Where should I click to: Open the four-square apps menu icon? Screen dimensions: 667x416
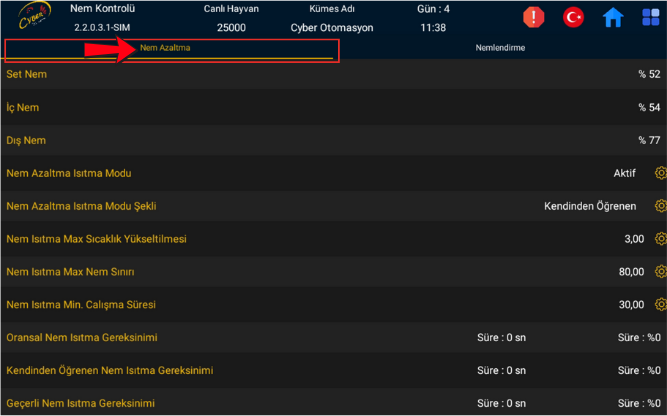click(649, 17)
